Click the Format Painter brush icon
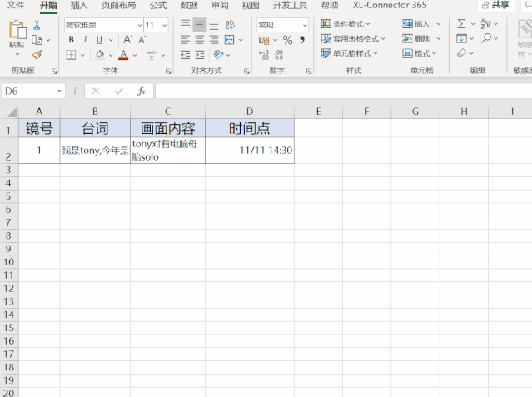The height and width of the screenshot is (397, 532). 37,55
